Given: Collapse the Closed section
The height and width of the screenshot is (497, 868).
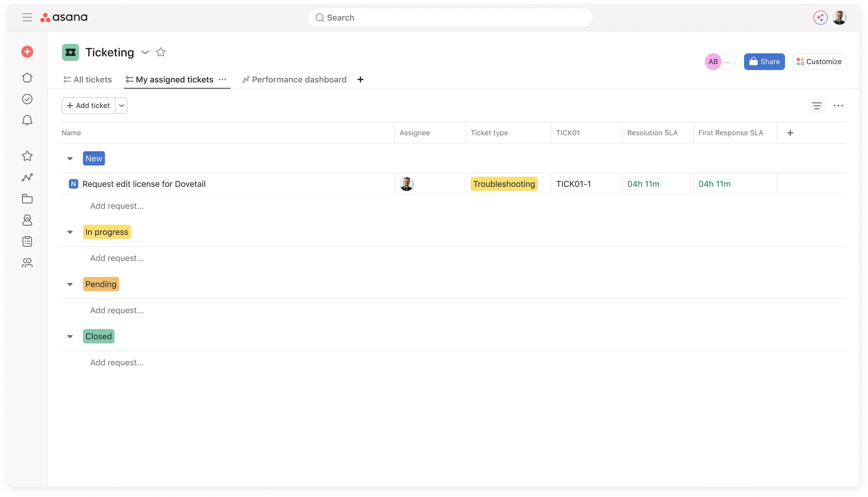Looking at the screenshot, I should pos(70,337).
